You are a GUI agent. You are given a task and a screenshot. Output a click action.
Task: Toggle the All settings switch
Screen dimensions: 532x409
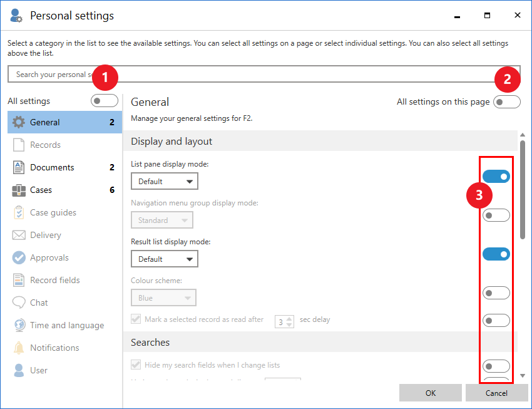point(104,101)
